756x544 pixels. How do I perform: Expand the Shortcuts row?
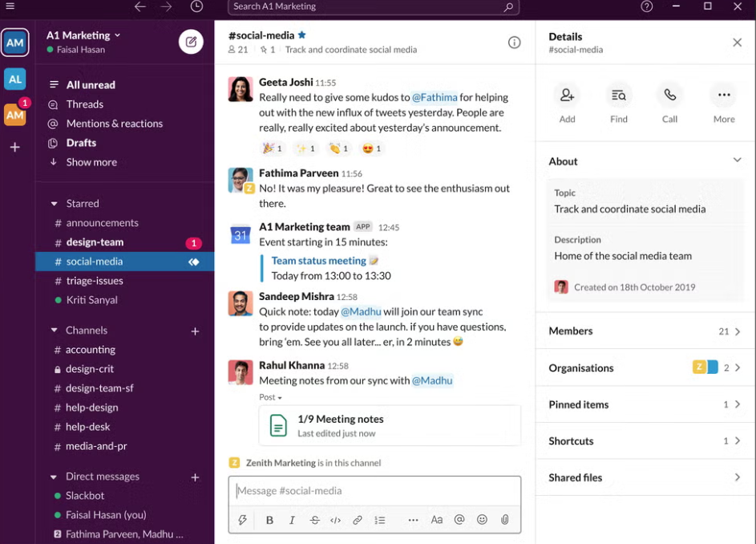click(x=645, y=440)
